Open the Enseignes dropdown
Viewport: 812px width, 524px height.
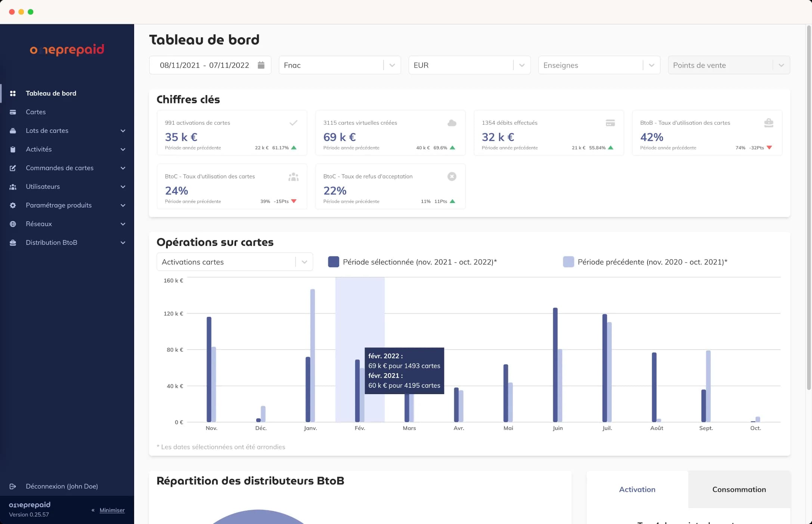(x=599, y=65)
